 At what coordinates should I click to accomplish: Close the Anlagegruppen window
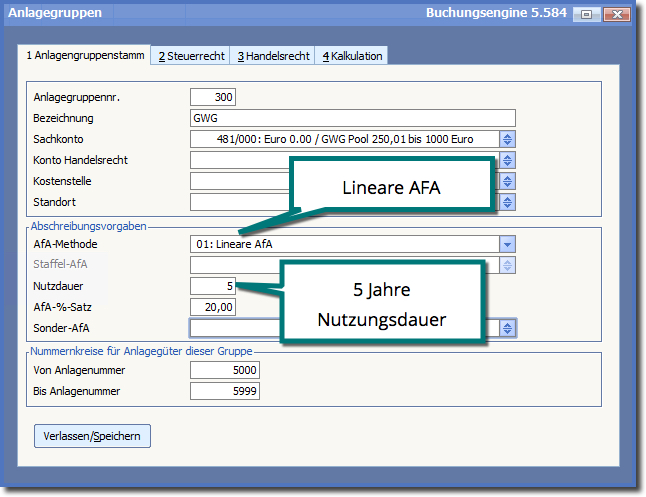(x=616, y=14)
